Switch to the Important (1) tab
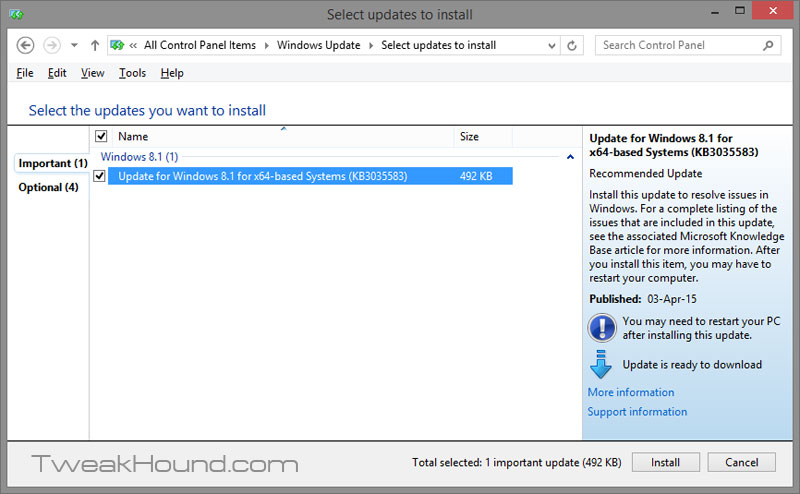The height and width of the screenshot is (494, 800). pyautogui.click(x=53, y=163)
